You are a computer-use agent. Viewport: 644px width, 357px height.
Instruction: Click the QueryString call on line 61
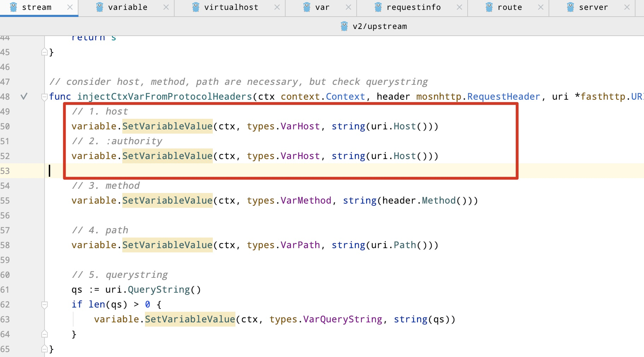[x=159, y=289]
